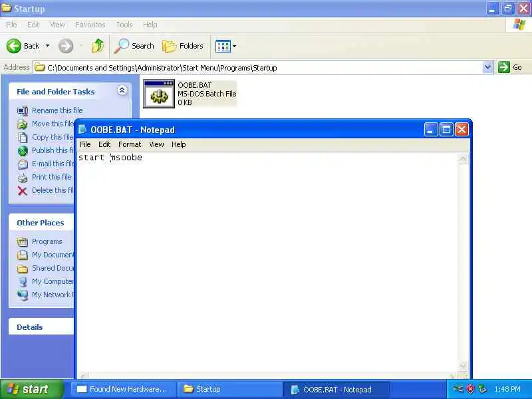
Task: Click the Details panel header
Action: coord(41,327)
